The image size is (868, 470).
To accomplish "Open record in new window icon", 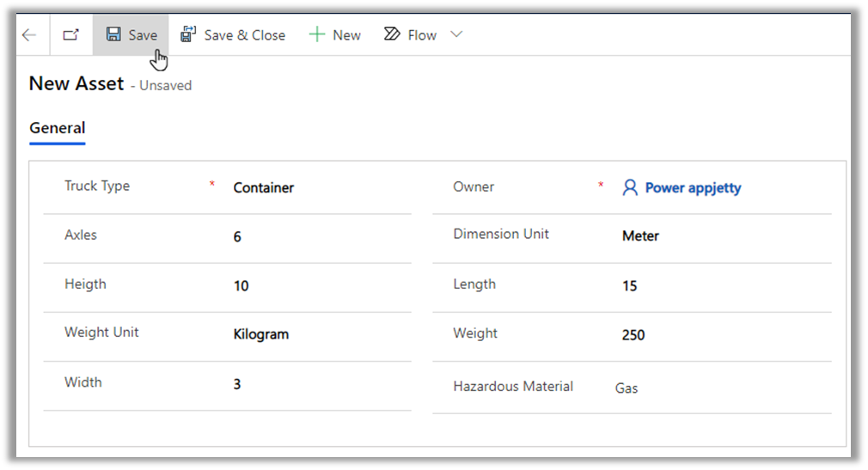I will tap(70, 35).
